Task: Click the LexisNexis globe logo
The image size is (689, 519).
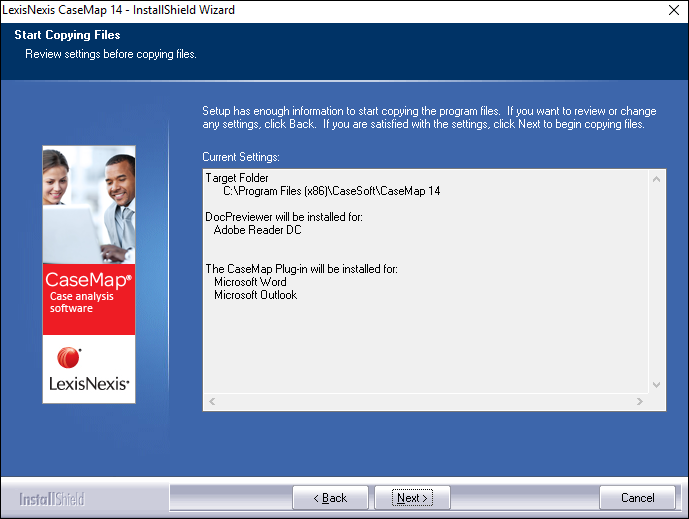Action: [69, 357]
